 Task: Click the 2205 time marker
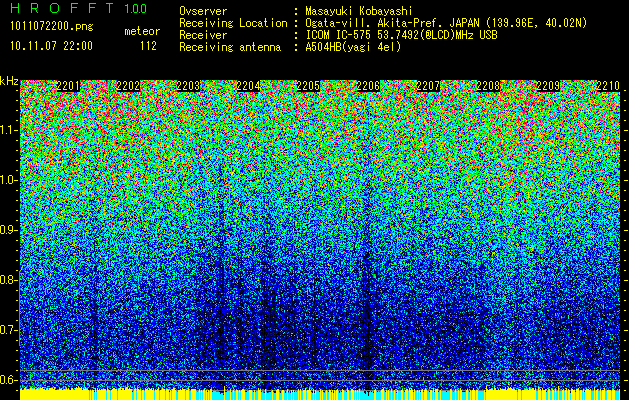pos(308,86)
